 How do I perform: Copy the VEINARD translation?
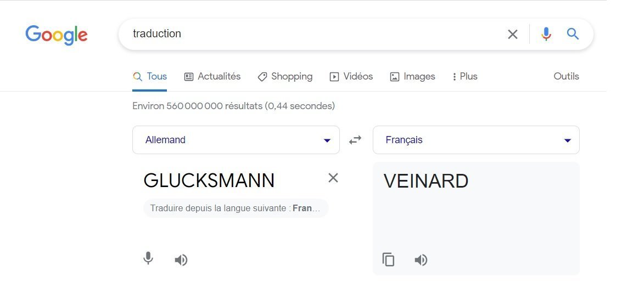pos(389,259)
